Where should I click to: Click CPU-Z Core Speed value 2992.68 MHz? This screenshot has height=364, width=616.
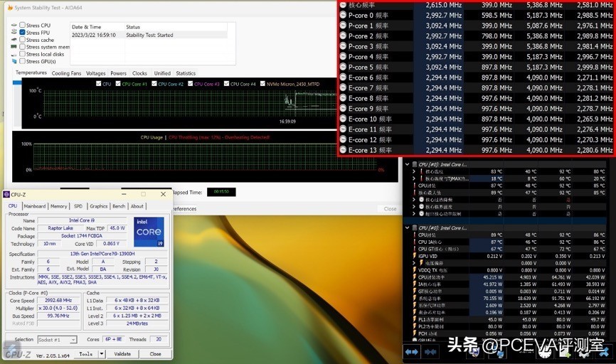pos(58,300)
